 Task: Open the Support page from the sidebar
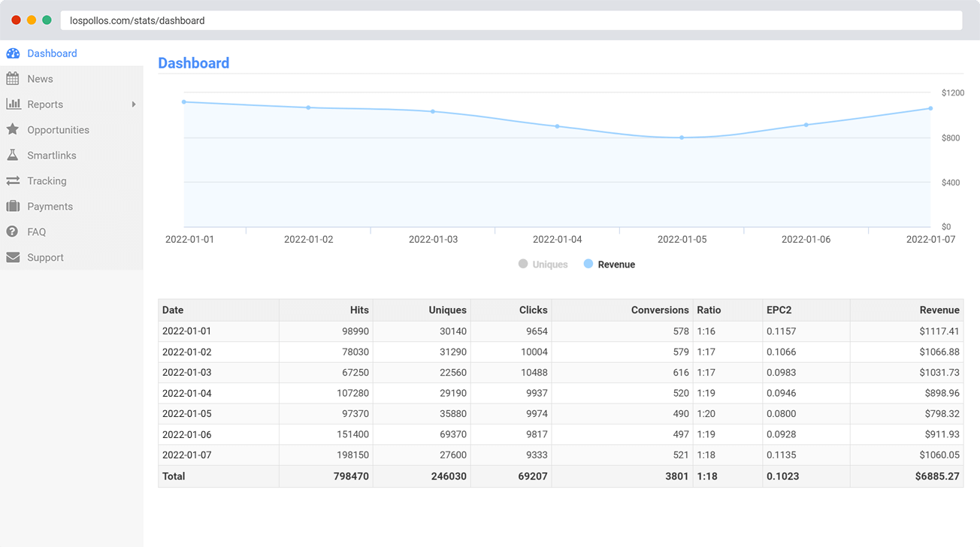point(47,257)
